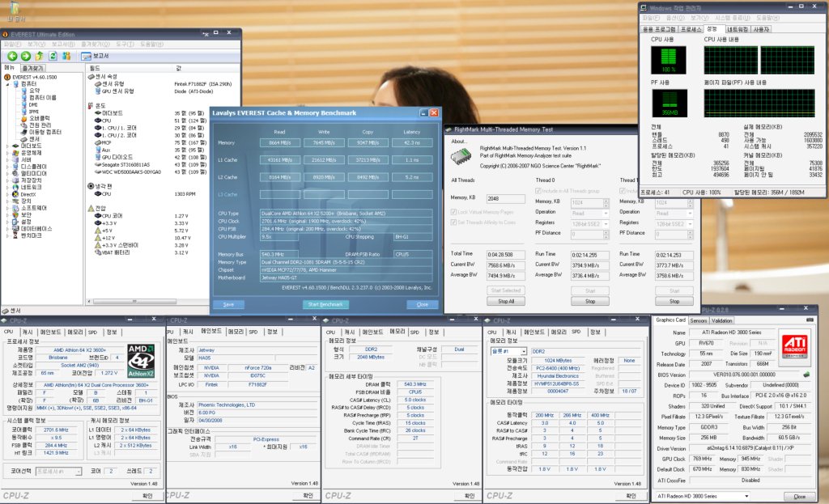Select 센서 item in EVEREST tree

coord(30,139)
